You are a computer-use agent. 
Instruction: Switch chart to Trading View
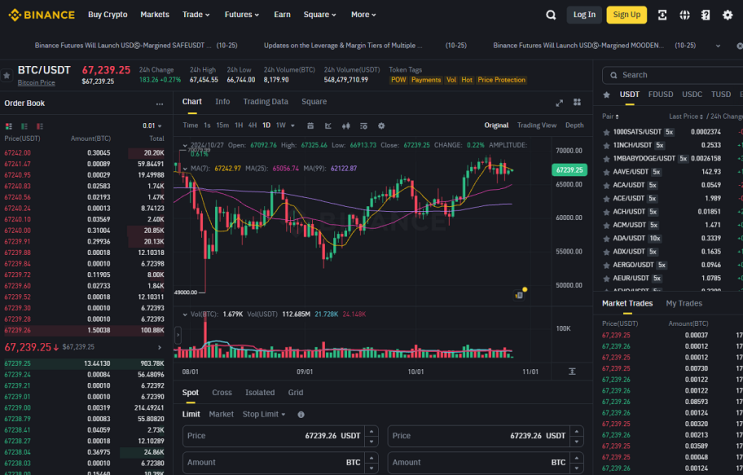(536, 126)
